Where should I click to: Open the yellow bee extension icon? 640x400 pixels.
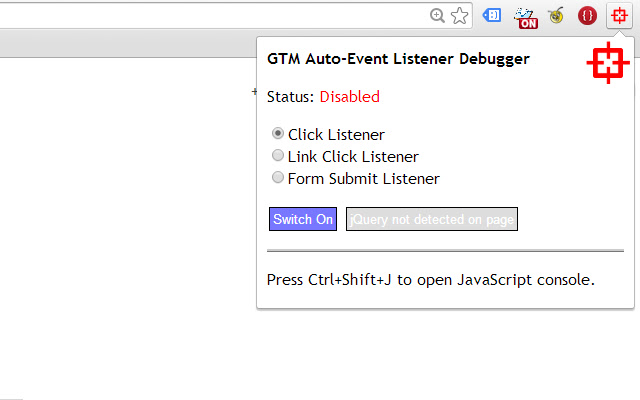coord(555,15)
